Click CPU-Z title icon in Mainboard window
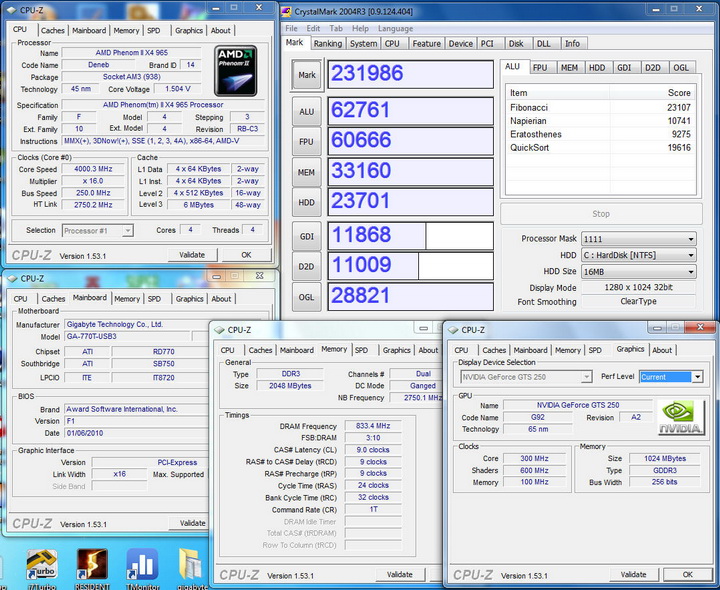This screenshot has height=590, width=720. point(12,279)
